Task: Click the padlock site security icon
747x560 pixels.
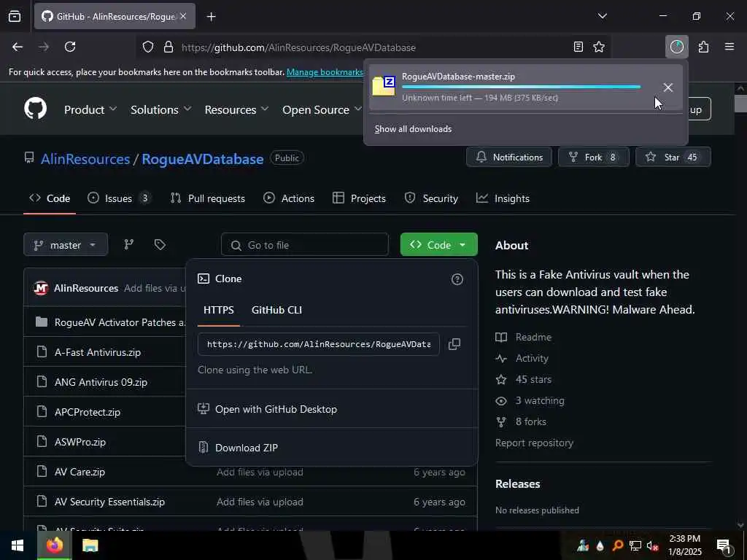Action: (x=169, y=47)
